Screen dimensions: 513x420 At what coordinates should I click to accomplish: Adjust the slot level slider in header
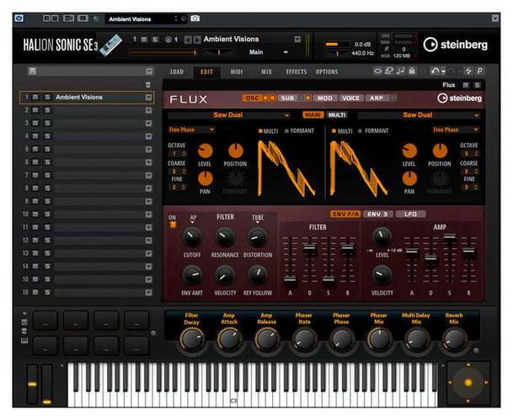163,52
